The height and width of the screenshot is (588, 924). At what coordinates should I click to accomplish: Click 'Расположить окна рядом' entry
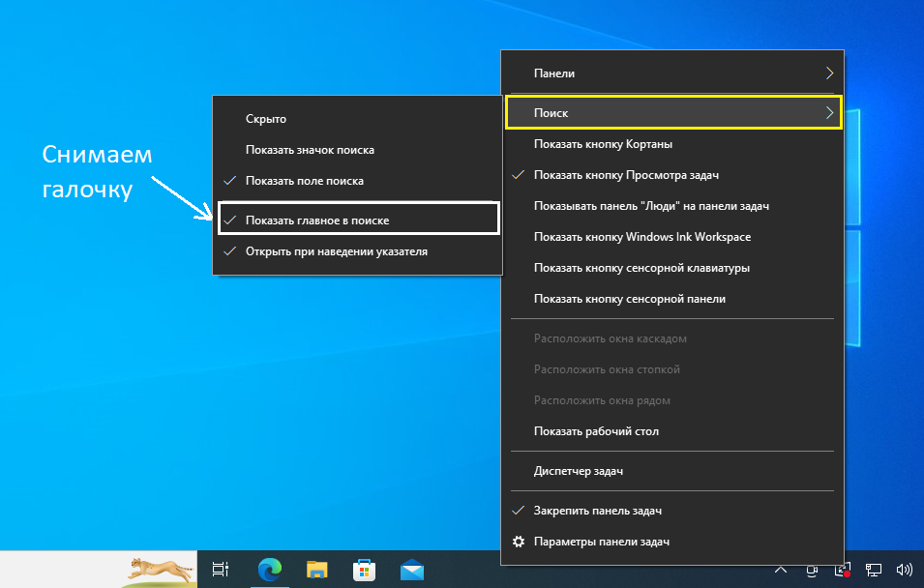pyautogui.click(x=672, y=400)
